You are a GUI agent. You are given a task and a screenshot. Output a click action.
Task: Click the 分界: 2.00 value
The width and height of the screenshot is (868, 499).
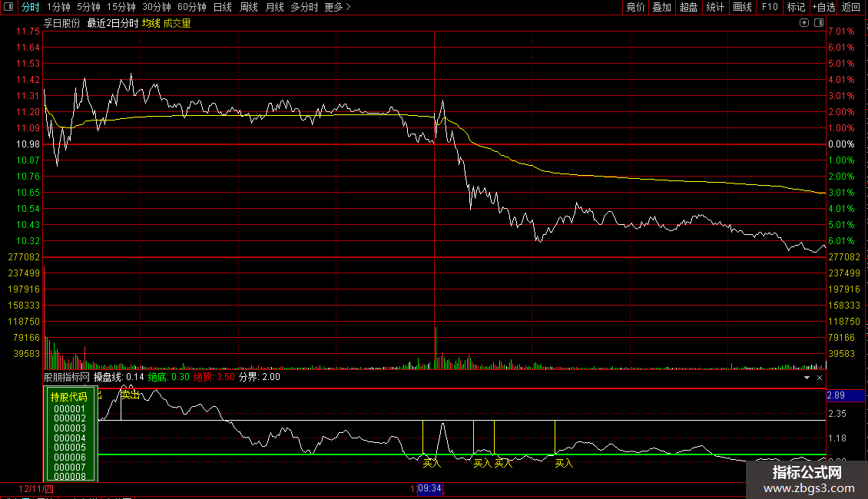tap(259, 377)
